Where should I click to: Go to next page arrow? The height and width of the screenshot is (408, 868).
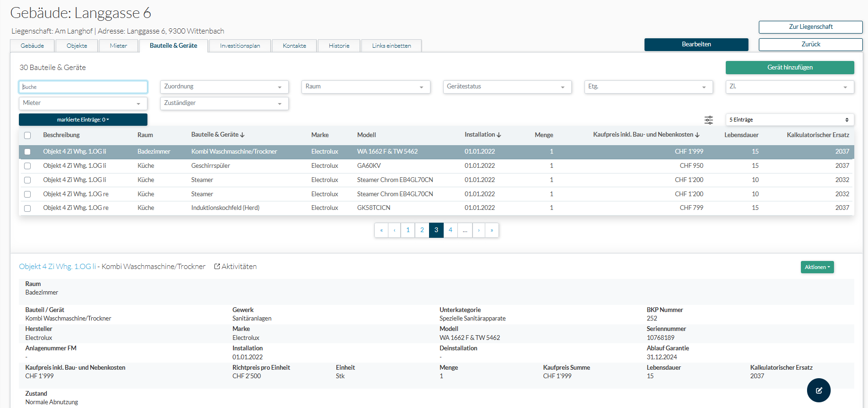479,230
